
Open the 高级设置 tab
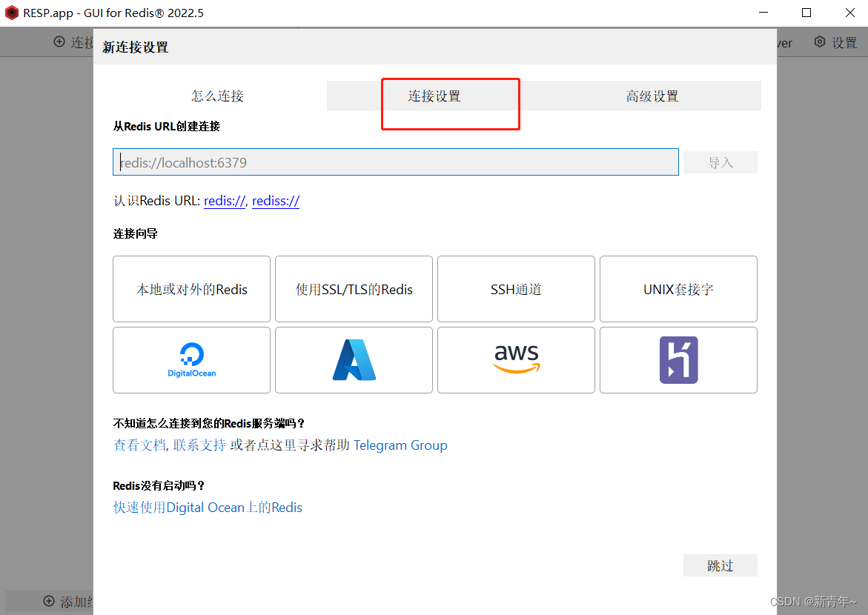pos(652,95)
